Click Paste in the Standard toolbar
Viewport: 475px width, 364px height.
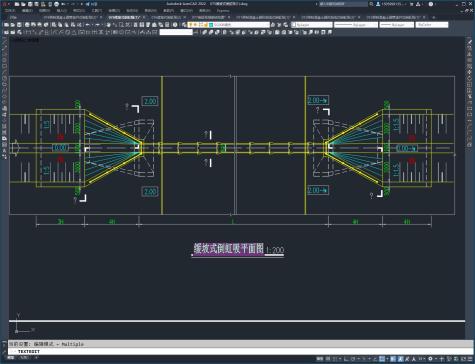(67, 25)
